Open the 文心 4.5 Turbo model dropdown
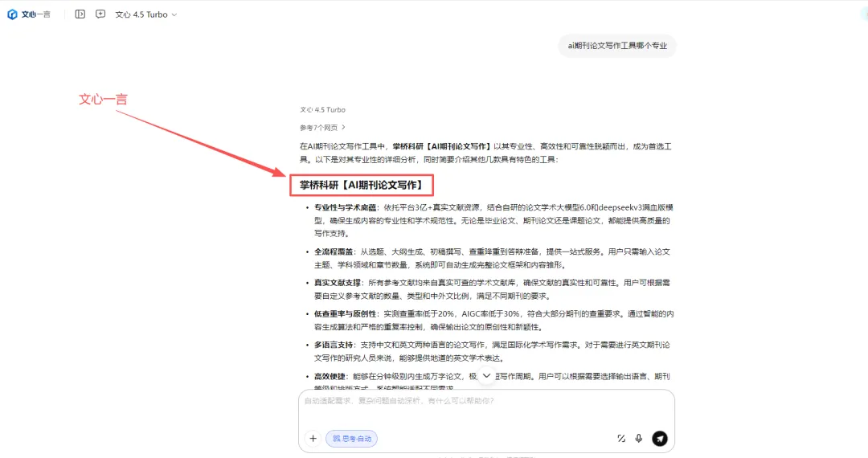Viewport: 868px width, 458px height. click(x=146, y=14)
